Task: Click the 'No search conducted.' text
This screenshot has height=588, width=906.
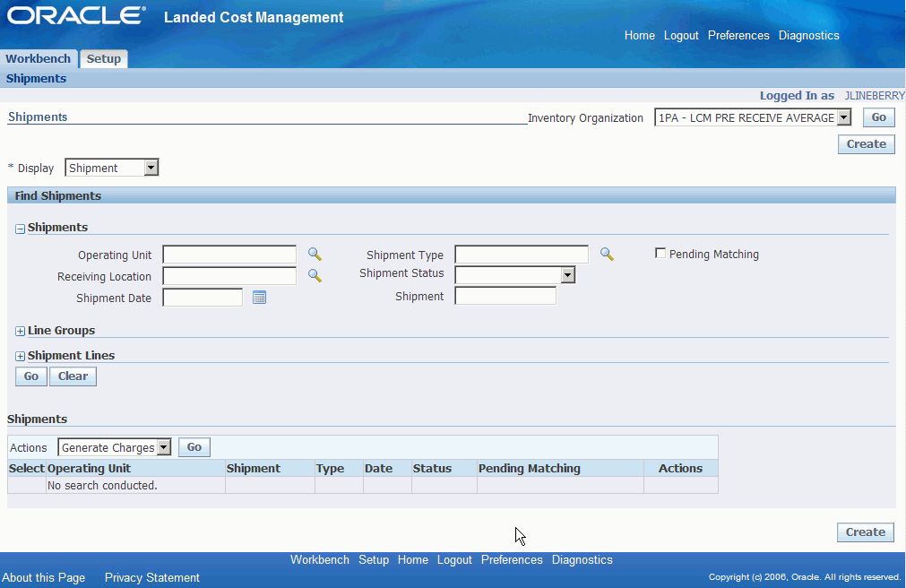Action: (x=102, y=485)
